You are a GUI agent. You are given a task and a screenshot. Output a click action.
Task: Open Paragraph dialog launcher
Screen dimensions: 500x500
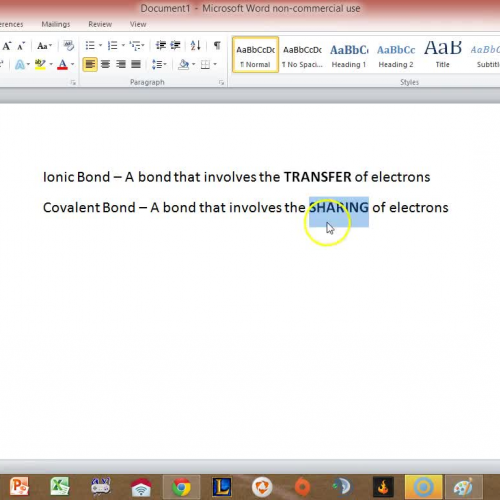coord(221,83)
